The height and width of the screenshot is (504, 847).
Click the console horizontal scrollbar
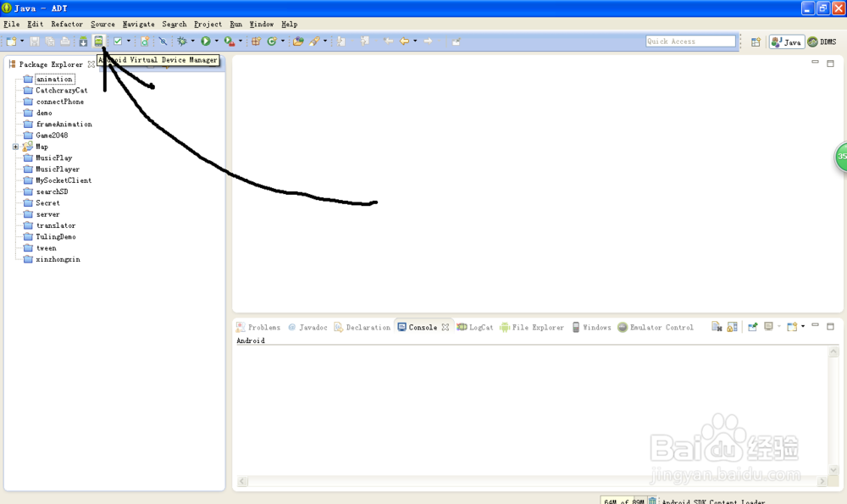[x=532, y=481]
